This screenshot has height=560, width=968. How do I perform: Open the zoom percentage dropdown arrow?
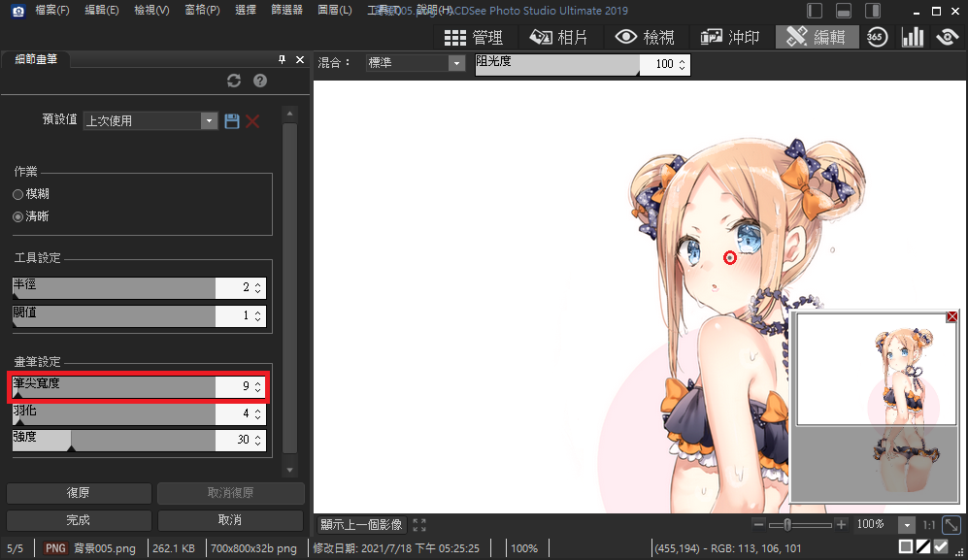[906, 525]
